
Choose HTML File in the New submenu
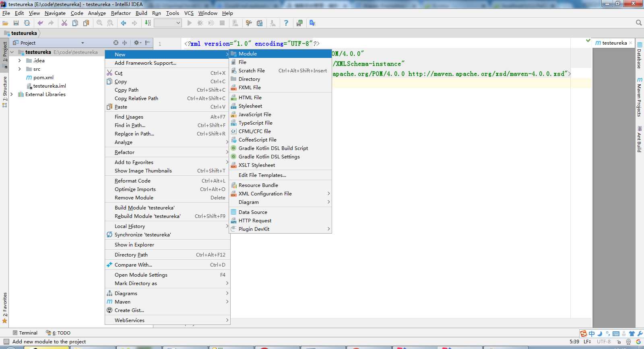click(280, 97)
